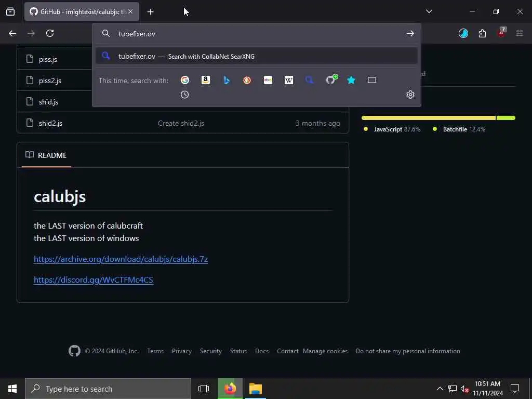Screen dimensions: 532x399
Task: Open the Docs footer link
Action: tap(262, 351)
